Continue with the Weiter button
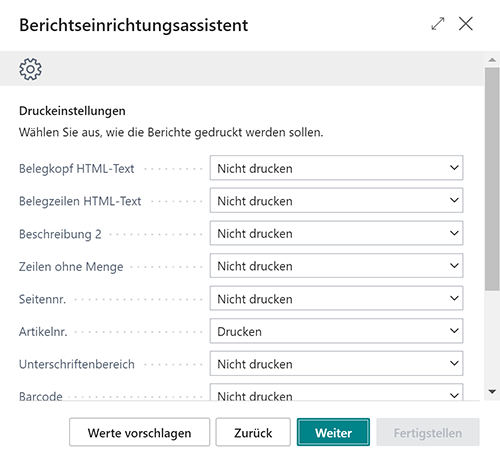500x466 pixels. 333,433
